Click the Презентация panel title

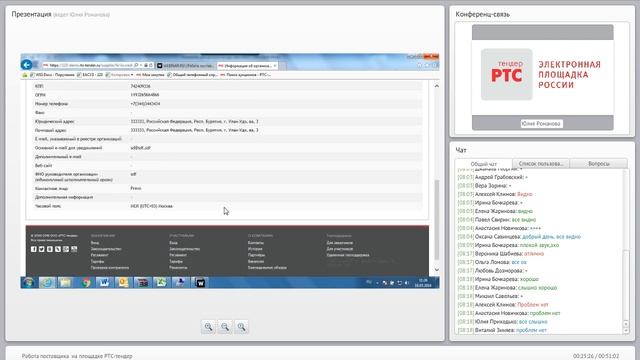(31, 14)
